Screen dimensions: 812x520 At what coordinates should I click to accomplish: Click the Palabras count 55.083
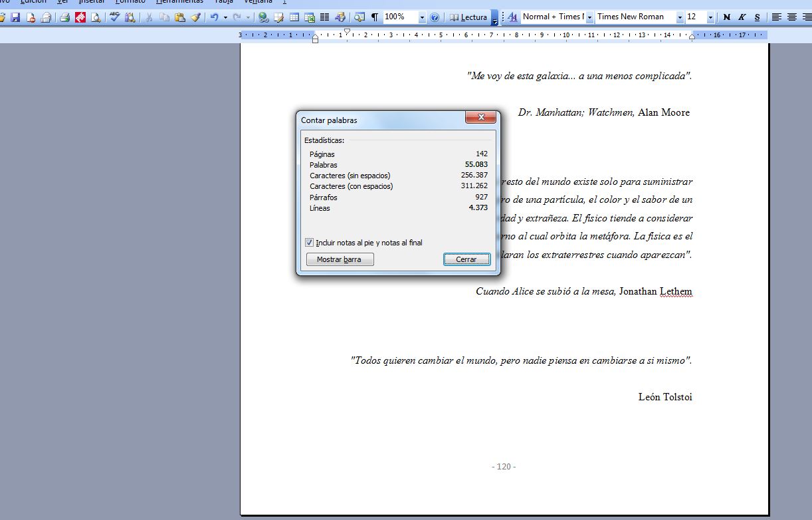(x=476, y=165)
